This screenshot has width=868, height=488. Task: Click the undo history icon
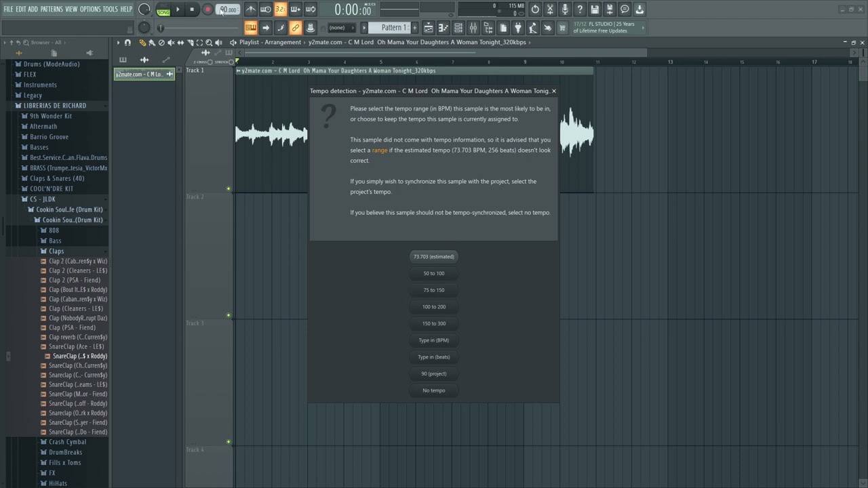point(535,9)
